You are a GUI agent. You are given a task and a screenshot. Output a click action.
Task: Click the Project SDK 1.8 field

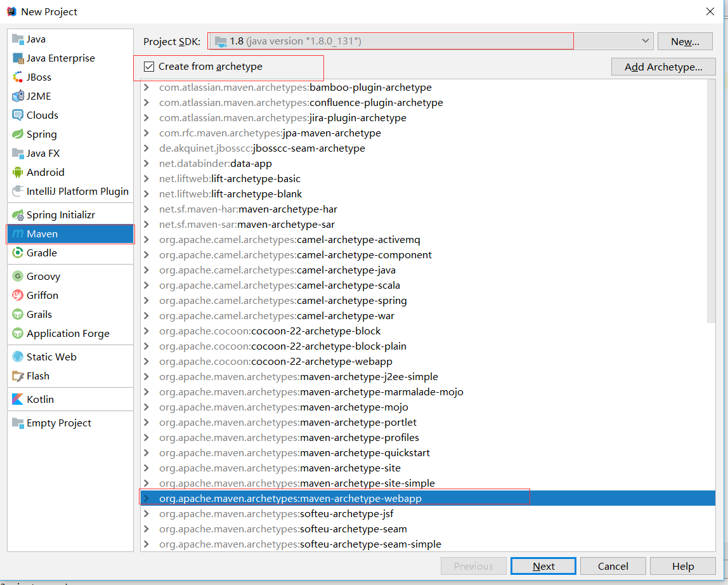click(x=431, y=41)
